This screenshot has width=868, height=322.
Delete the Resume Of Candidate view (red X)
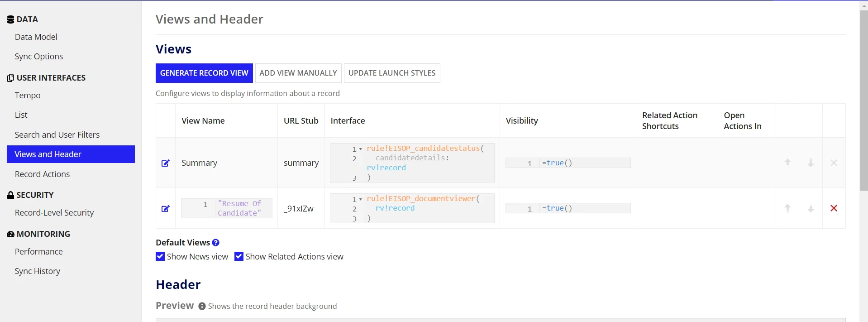point(834,208)
